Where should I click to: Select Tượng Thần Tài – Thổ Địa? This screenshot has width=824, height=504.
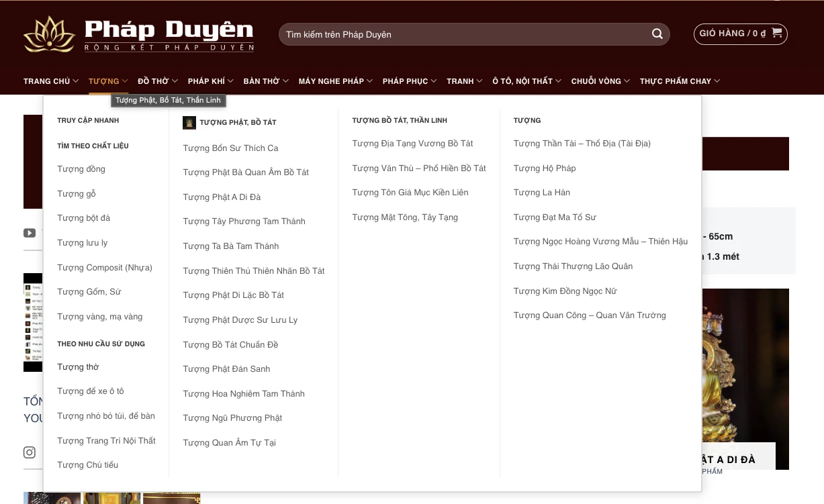coord(582,144)
